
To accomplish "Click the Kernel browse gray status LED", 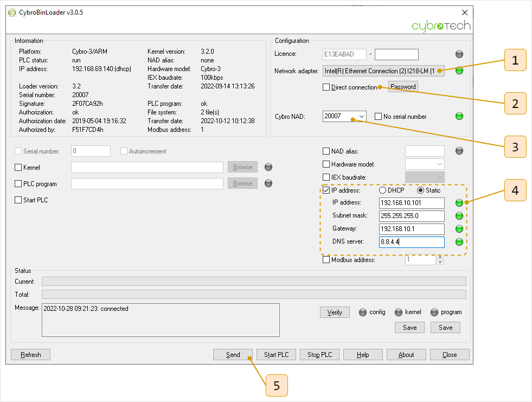I will tap(268, 167).
